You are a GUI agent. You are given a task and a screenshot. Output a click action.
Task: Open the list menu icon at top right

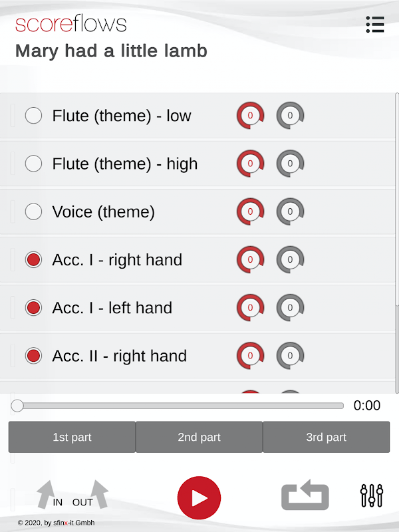click(x=375, y=25)
